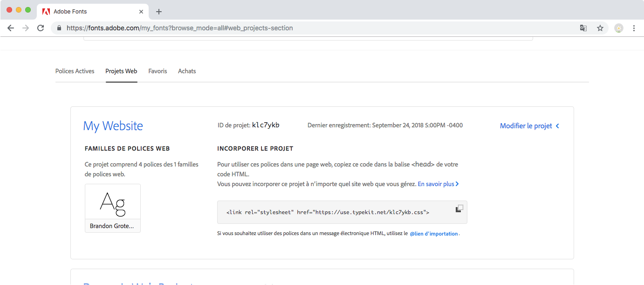
Task: Click the Chrome profile avatar
Action: 618,28
